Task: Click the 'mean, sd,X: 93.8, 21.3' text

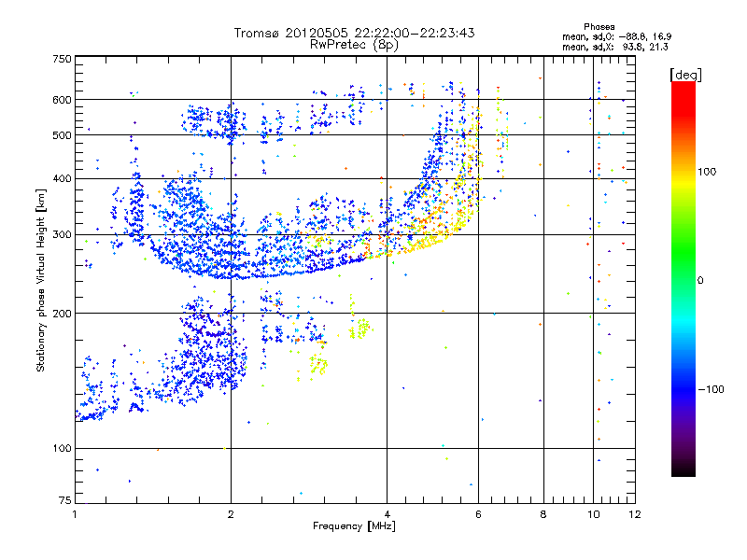Action: pyautogui.click(x=614, y=47)
